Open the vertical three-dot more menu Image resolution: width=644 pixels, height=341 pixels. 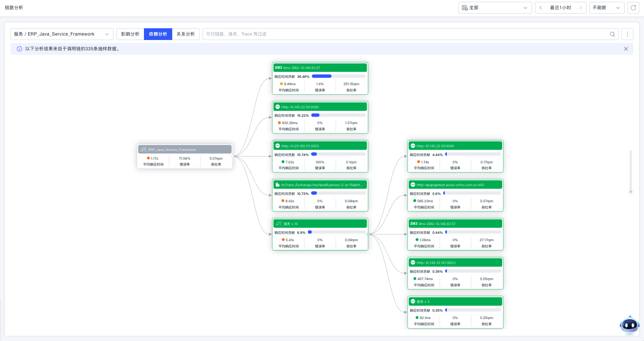point(627,34)
